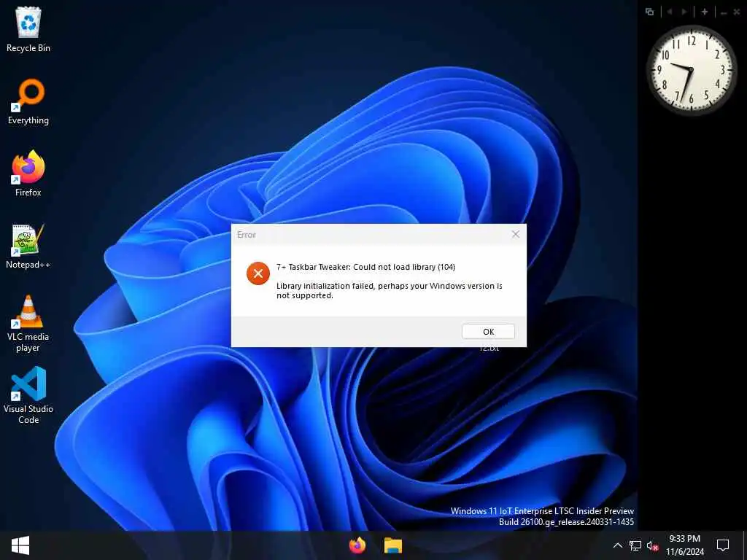Select the Notepad++ desktop shortcut
Image resolution: width=747 pixels, height=560 pixels.
pos(28,246)
